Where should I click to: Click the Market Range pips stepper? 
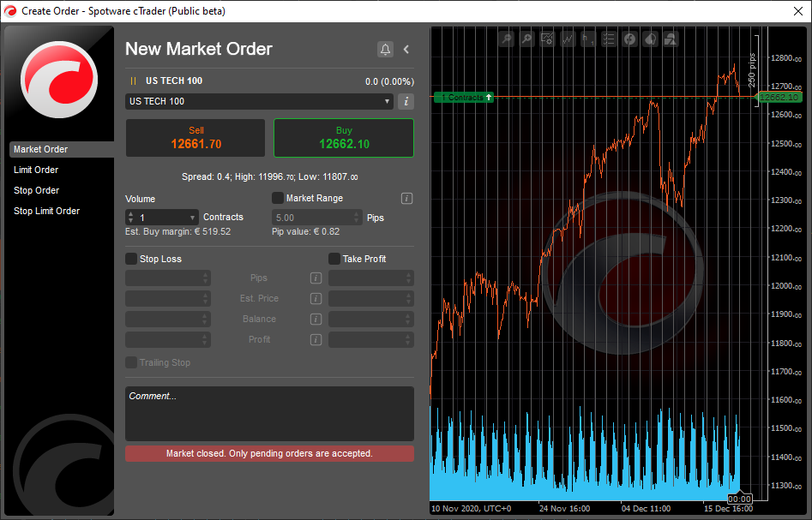point(357,218)
